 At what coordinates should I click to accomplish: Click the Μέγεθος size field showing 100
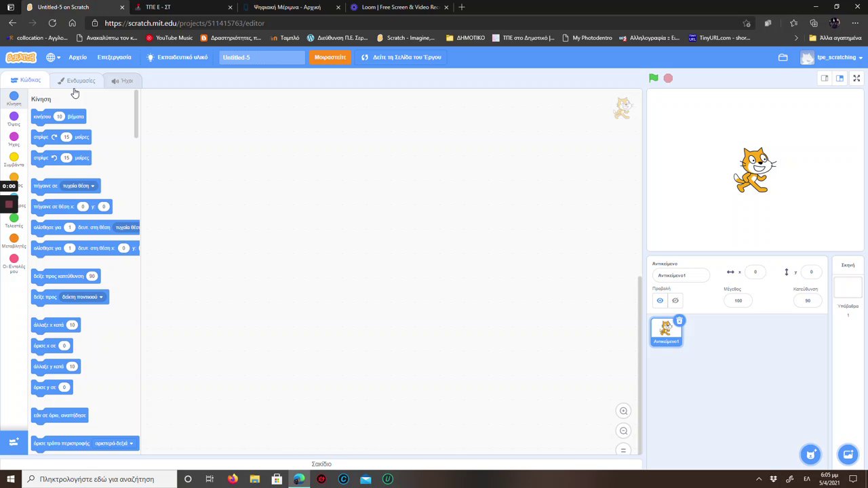[738, 300]
